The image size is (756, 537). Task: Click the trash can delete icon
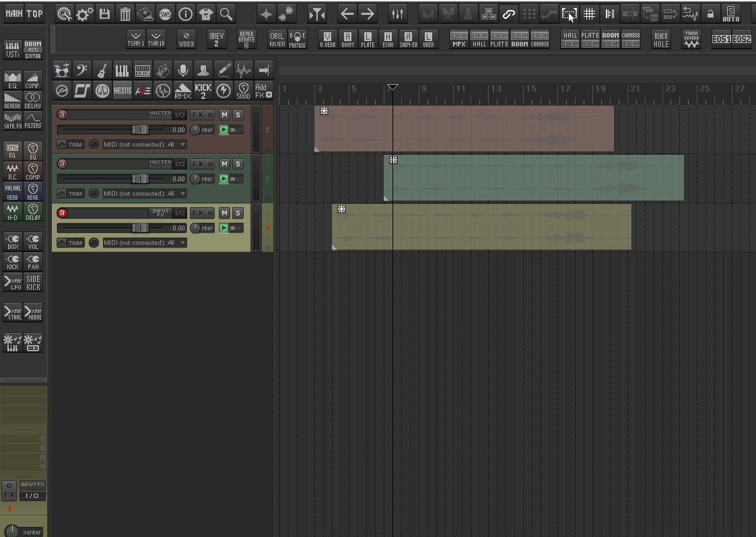pos(125,14)
